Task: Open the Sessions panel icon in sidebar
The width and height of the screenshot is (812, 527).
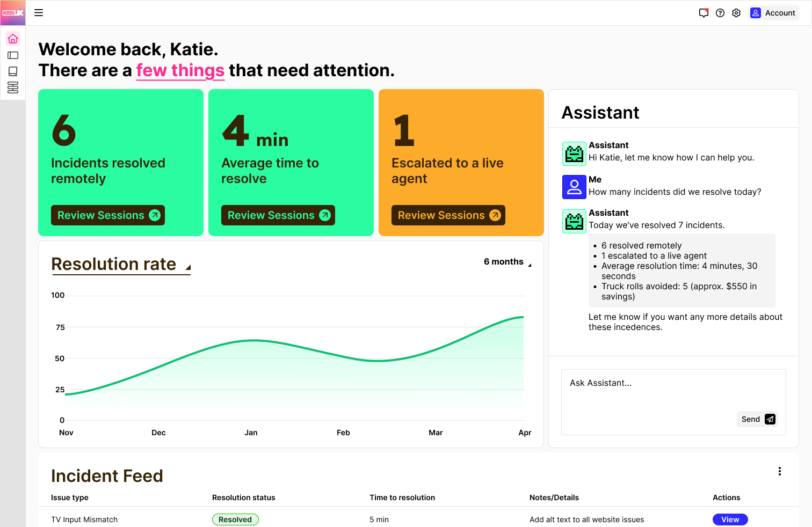Action: (x=12, y=55)
